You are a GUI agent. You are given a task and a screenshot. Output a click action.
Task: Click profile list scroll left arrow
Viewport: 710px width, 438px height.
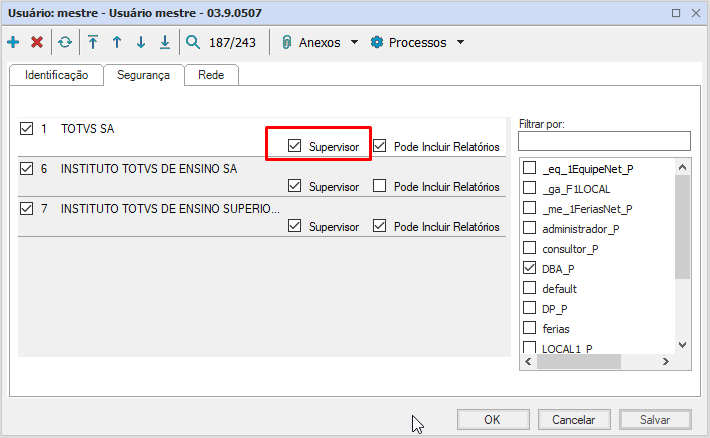click(x=528, y=361)
